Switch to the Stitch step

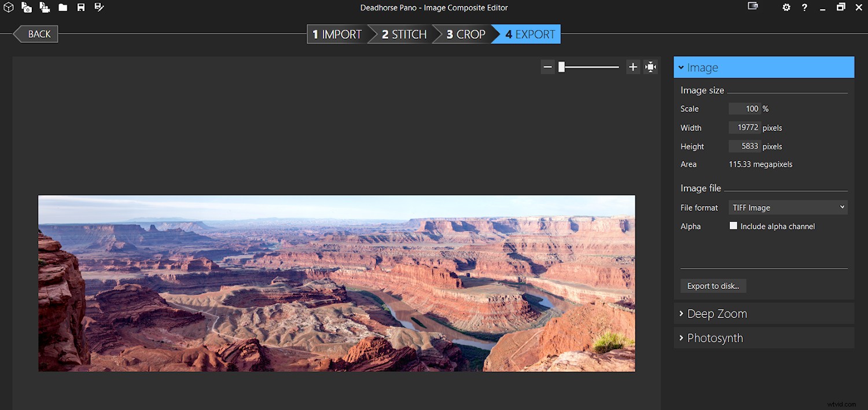[403, 34]
